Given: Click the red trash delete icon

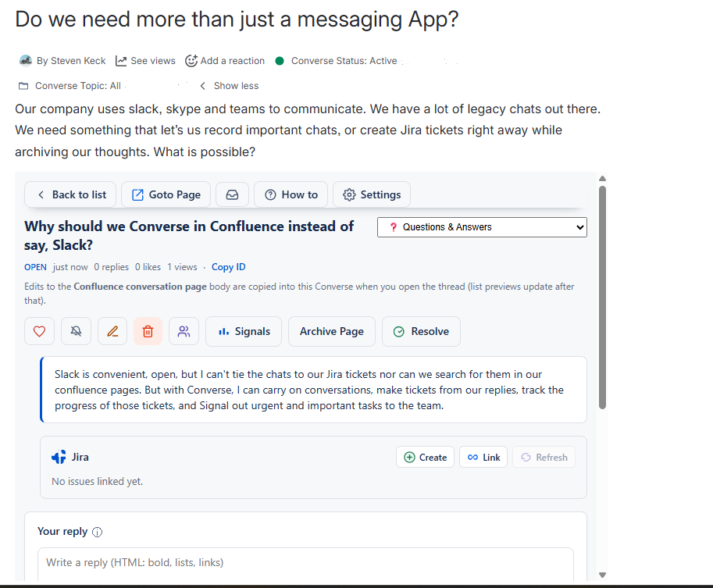Looking at the screenshot, I should (148, 332).
